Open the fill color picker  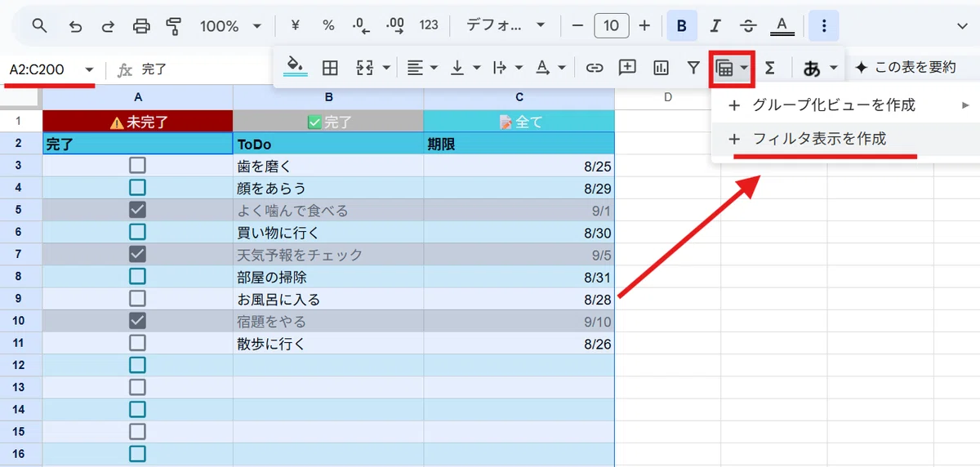click(x=296, y=67)
